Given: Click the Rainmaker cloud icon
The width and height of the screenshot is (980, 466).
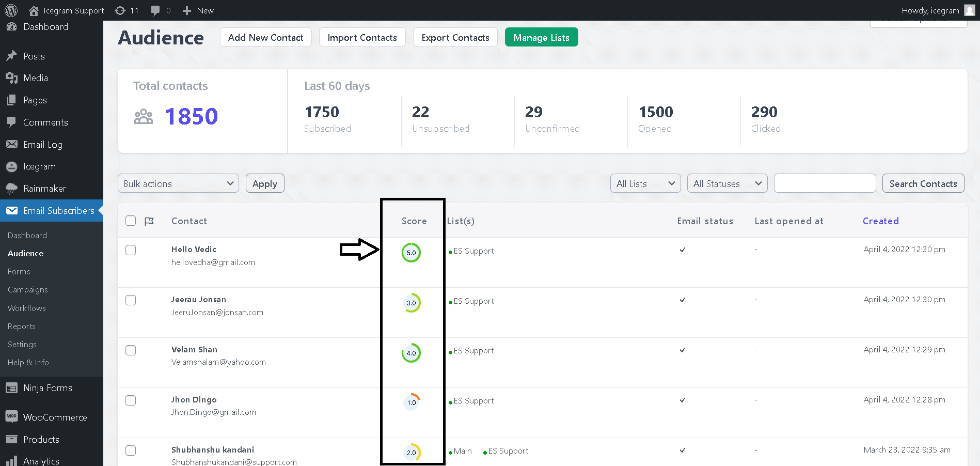Looking at the screenshot, I should click(x=11, y=189).
